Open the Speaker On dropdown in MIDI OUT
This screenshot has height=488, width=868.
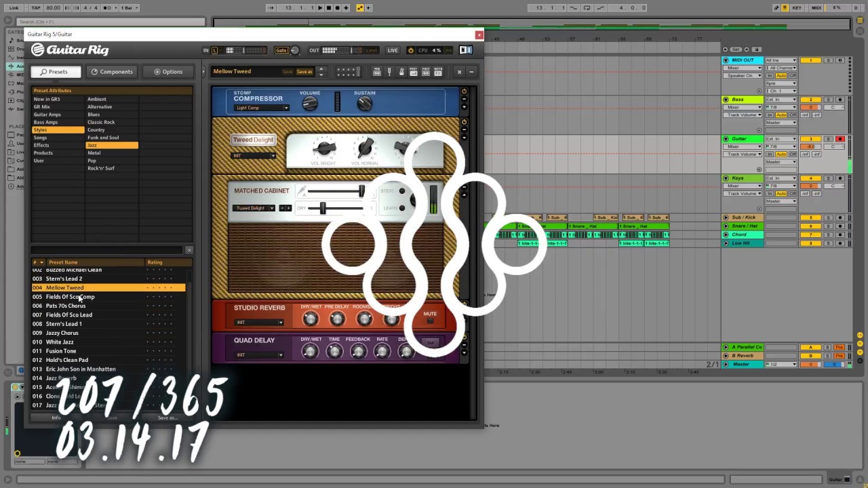(x=743, y=76)
